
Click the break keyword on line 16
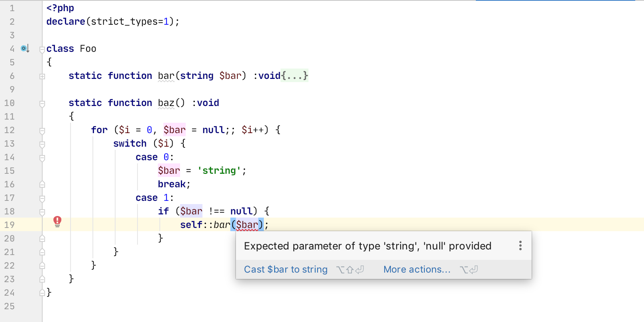click(x=172, y=184)
